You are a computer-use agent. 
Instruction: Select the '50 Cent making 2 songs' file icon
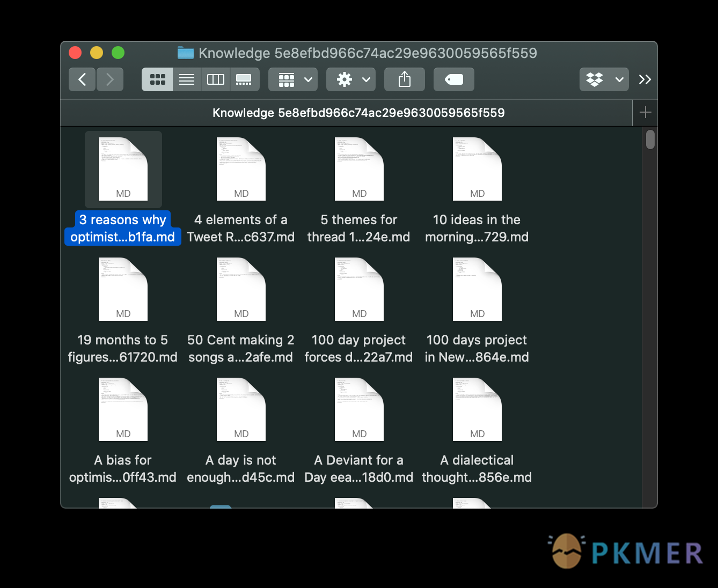click(241, 289)
